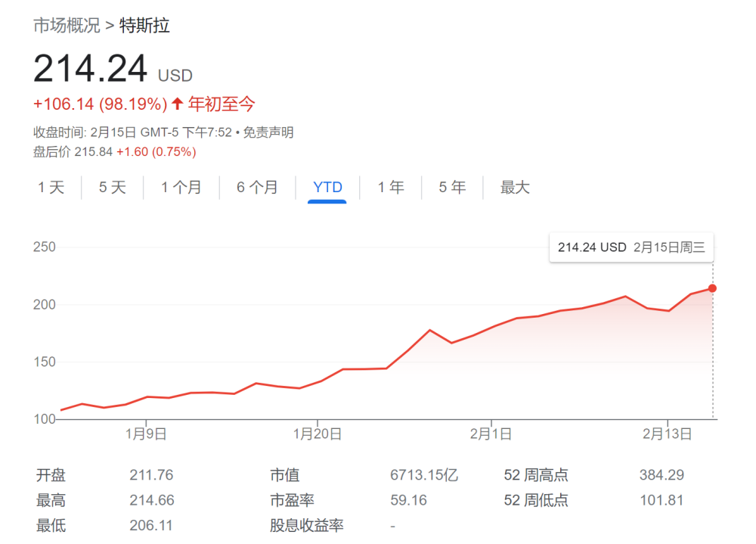Click the 特斯拉 breadcrumb title
Viewport: 756px width, 544px height.
(x=144, y=25)
